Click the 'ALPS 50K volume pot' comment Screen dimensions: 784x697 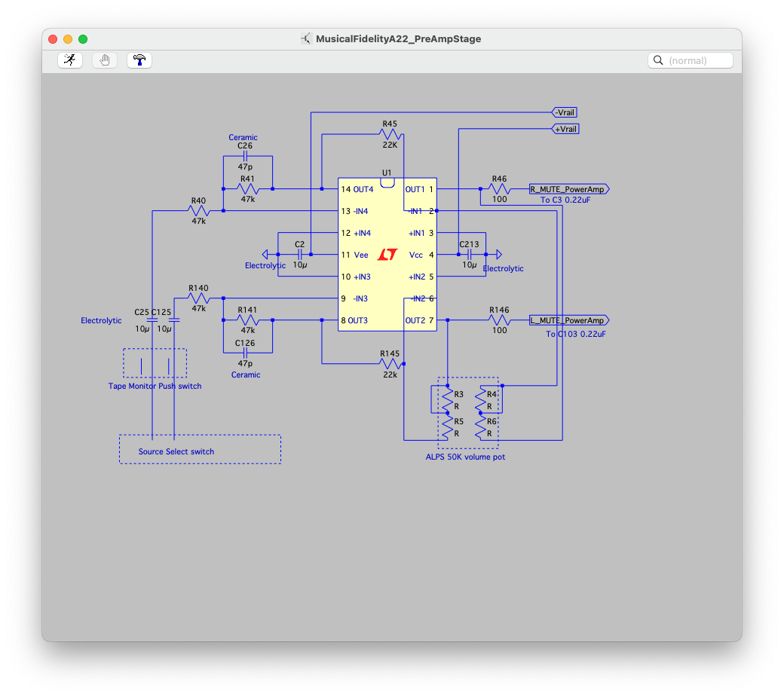465,457
